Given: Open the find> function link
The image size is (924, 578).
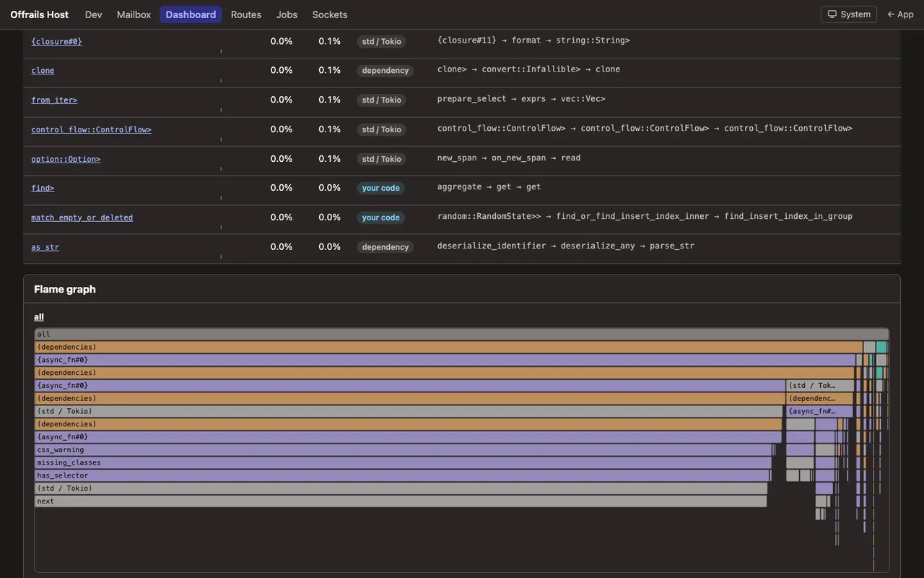Looking at the screenshot, I should 43,188.
